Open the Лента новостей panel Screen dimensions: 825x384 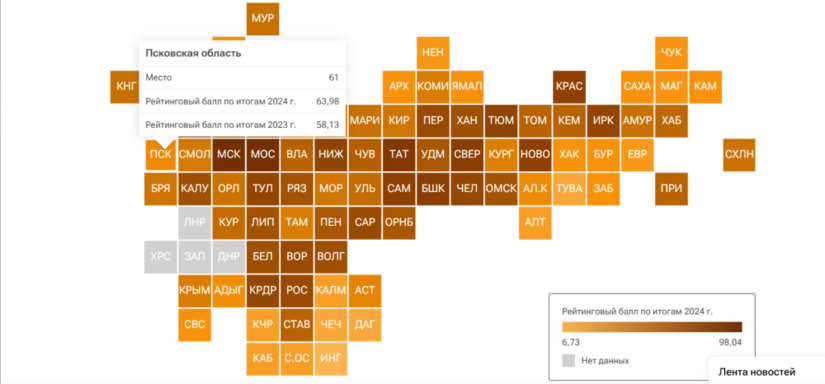coord(758,372)
